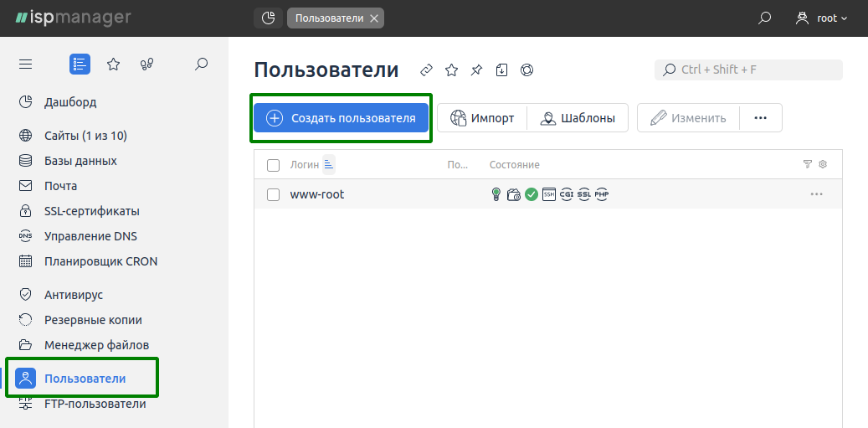Image resolution: width=868 pixels, height=428 pixels.
Task: Click the По... column header
Action: (458, 165)
